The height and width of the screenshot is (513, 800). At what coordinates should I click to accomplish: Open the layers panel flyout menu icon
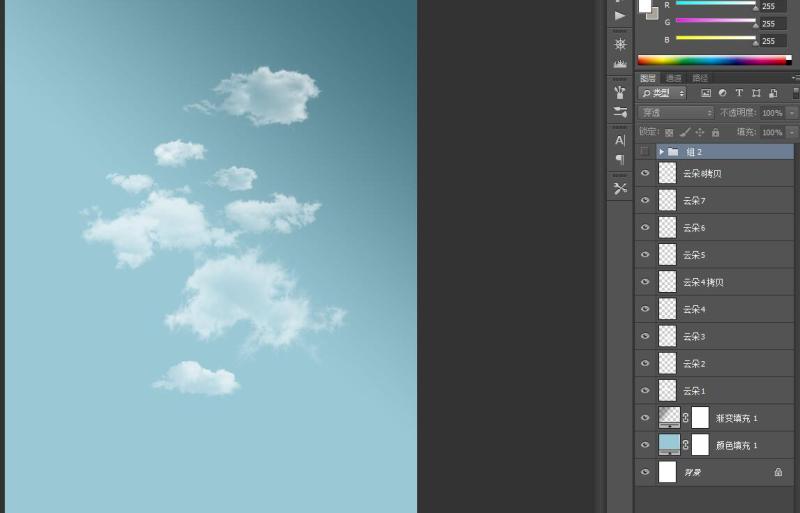tap(795, 78)
